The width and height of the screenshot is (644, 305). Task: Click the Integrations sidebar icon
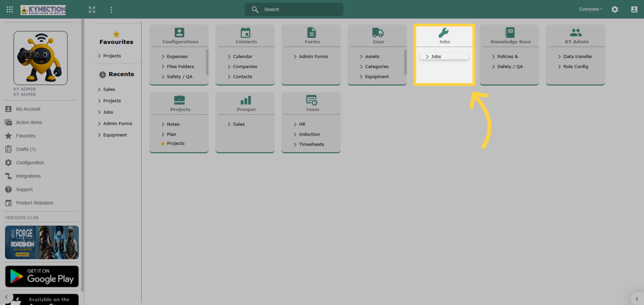tap(8, 176)
